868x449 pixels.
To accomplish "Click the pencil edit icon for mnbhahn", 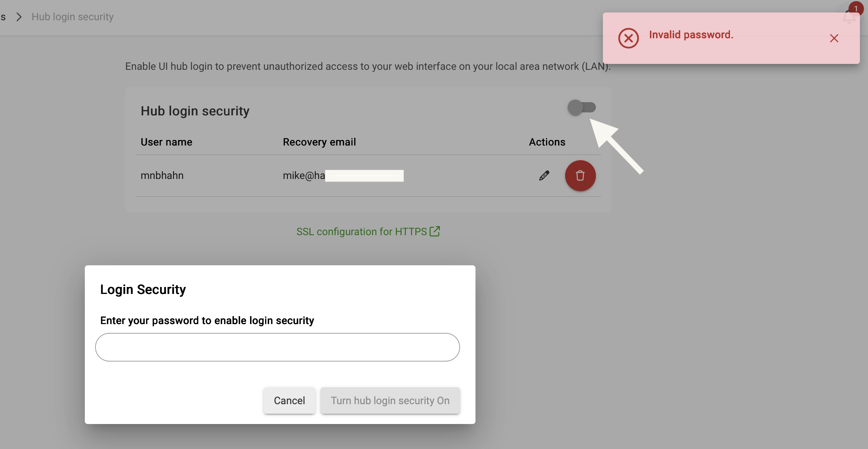I will (544, 176).
